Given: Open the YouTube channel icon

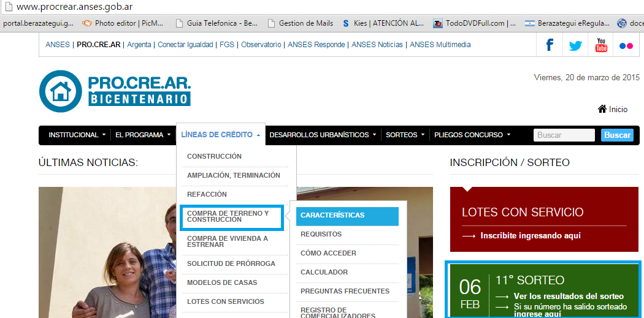Looking at the screenshot, I should [601, 45].
